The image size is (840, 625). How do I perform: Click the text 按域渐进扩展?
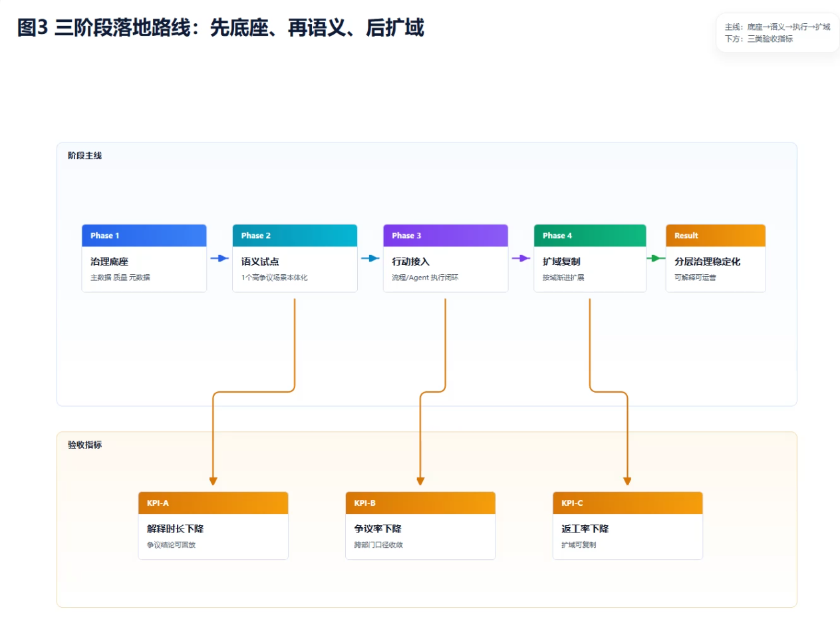pos(563,278)
